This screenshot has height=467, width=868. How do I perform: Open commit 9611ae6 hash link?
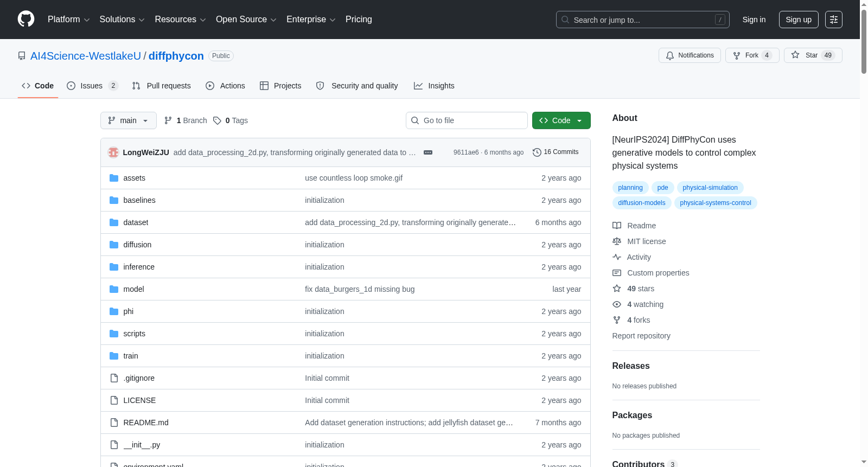(x=466, y=152)
